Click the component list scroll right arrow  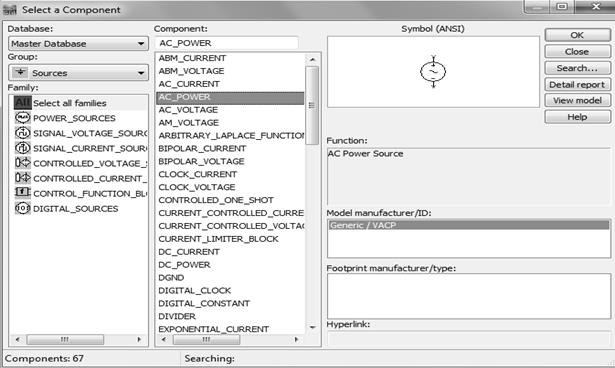296,339
